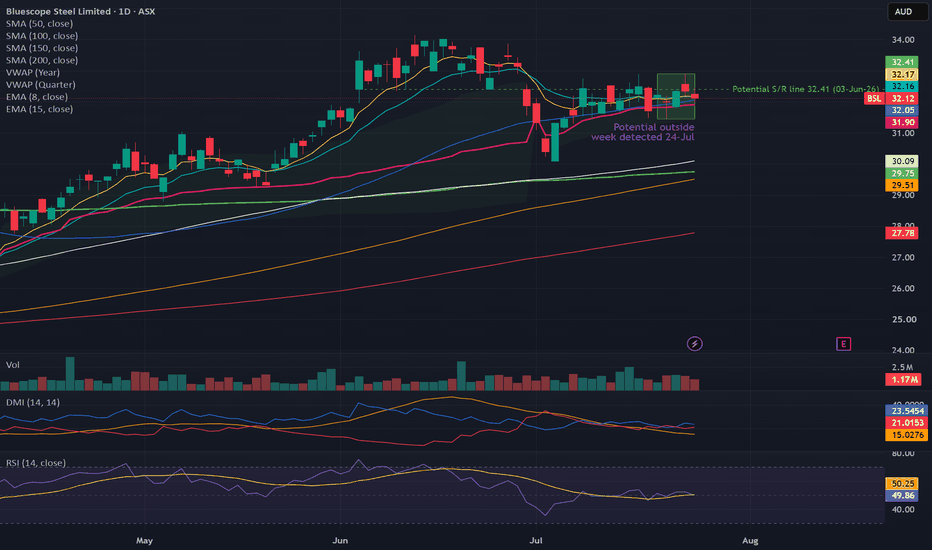
Task: Select the SMA (200, close) indicator legend
Action: coord(42,60)
